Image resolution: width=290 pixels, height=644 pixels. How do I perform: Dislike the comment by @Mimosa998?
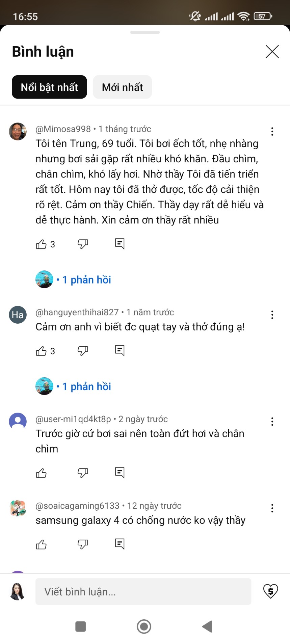(x=83, y=244)
